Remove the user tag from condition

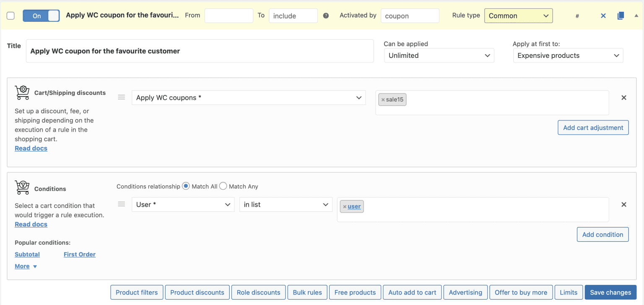pyautogui.click(x=345, y=207)
